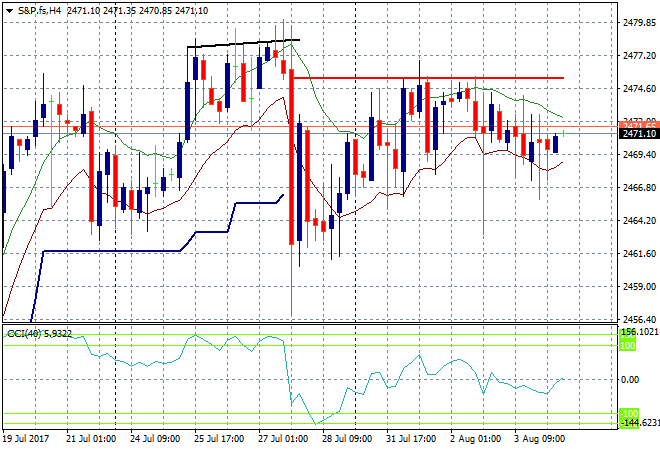
Task: Select the black trendline above the July 27 highs
Action: click(243, 43)
